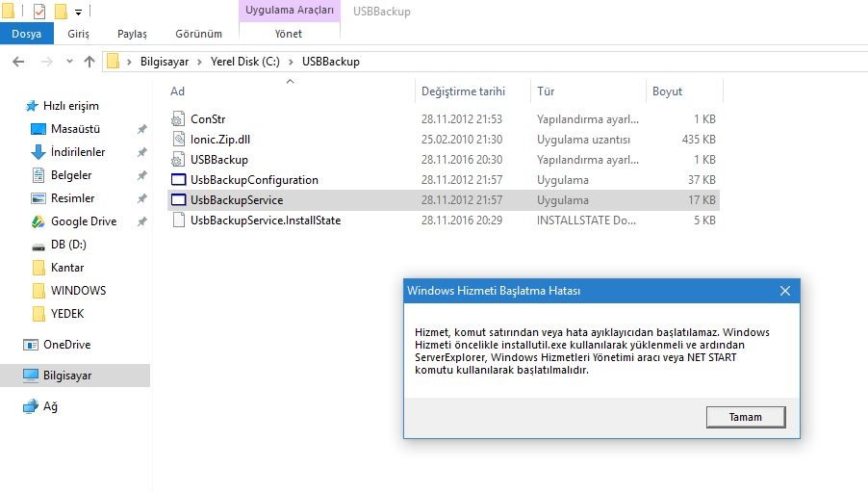Screen dimensions: 868x493
Task: Navigate to Bilgisayar in address bar
Action: point(165,62)
